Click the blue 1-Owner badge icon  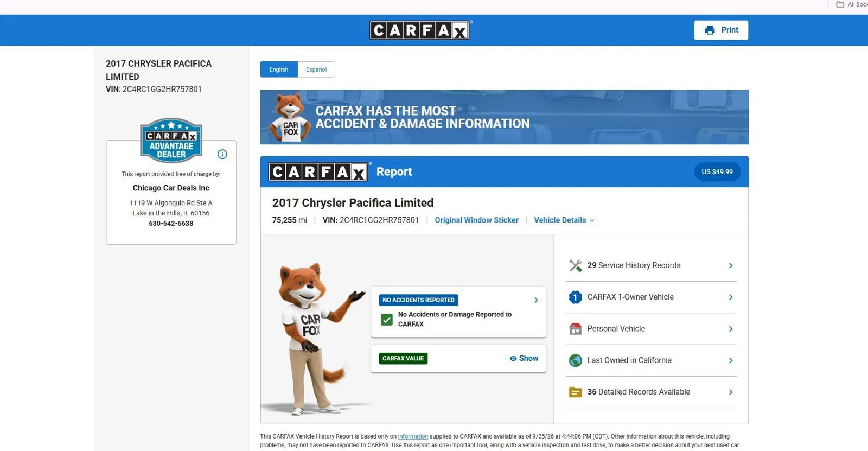click(x=576, y=297)
